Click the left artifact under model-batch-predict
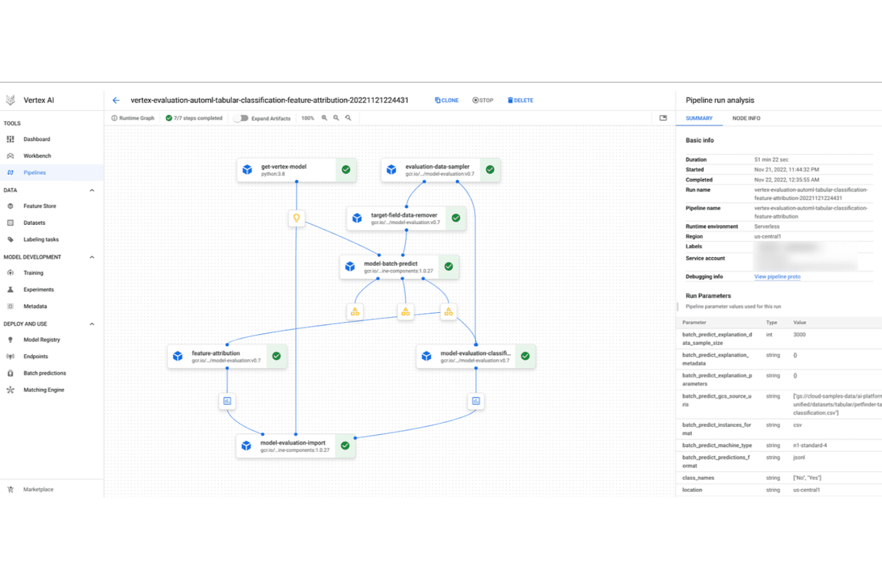The height and width of the screenshot is (588, 882). point(355,312)
